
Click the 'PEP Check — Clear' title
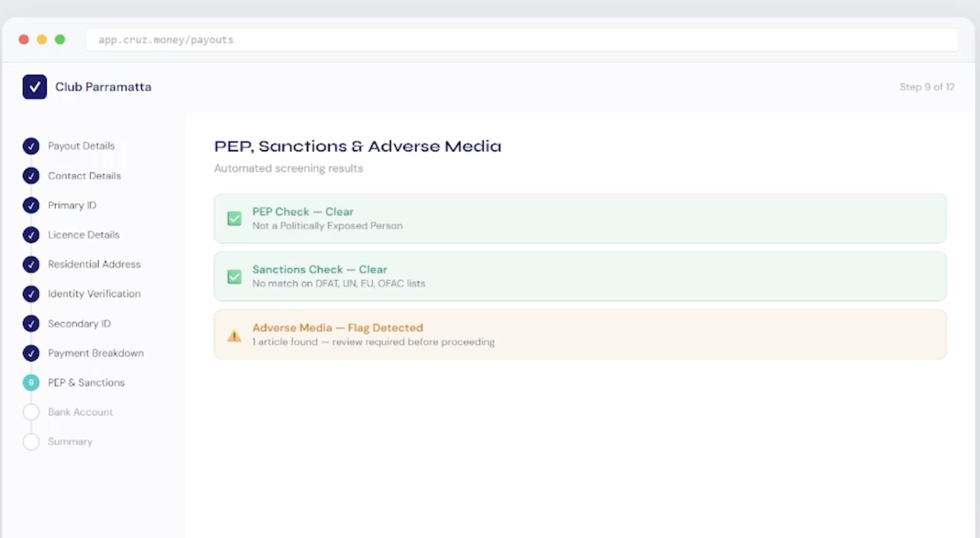[303, 212]
